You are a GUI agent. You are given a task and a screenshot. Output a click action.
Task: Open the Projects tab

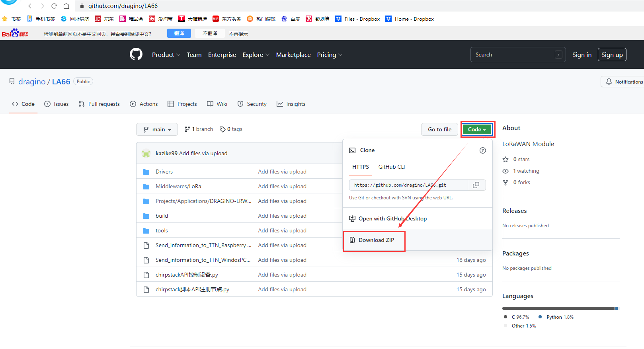pyautogui.click(x=182, y=104)
